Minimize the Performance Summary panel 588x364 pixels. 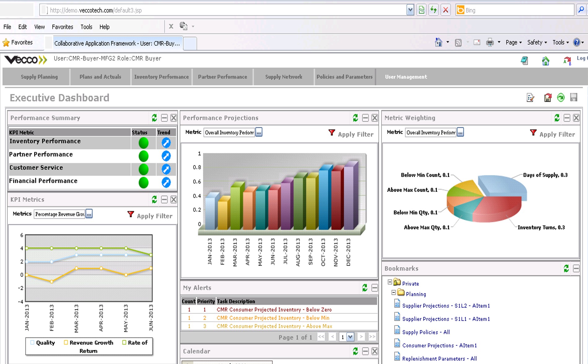[164, 118]
